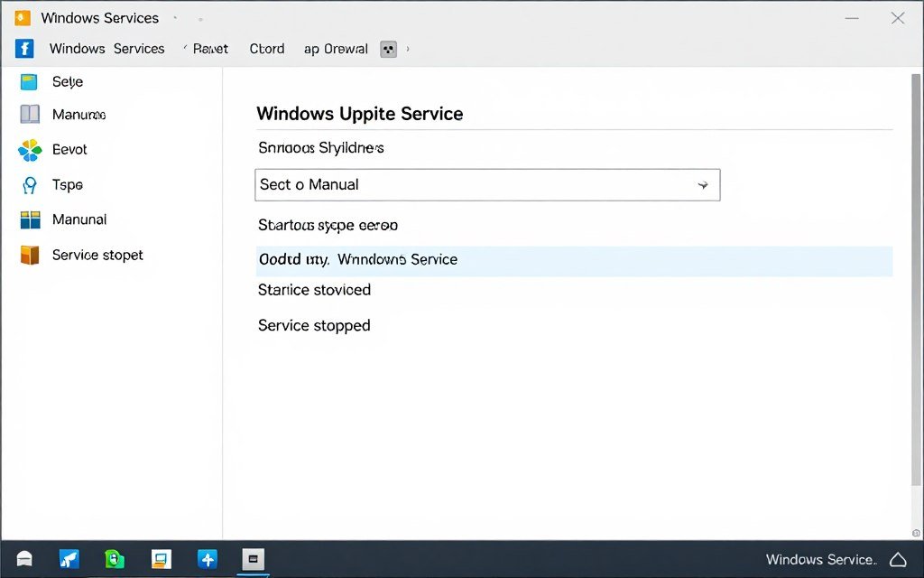Open the ap Orewal menu
Image resolution: width=924 pixels, height=578 pixels.
tap(335, 49)
